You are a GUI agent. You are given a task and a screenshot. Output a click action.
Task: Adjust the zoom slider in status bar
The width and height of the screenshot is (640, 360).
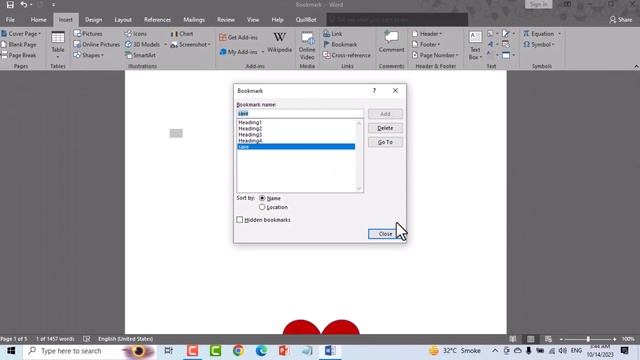tap(588, 339)
